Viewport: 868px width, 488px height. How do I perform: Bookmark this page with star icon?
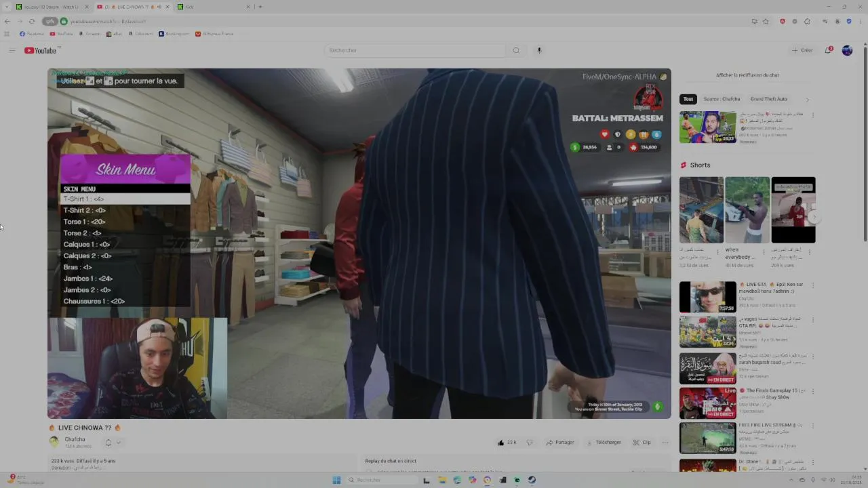(766, 21)
